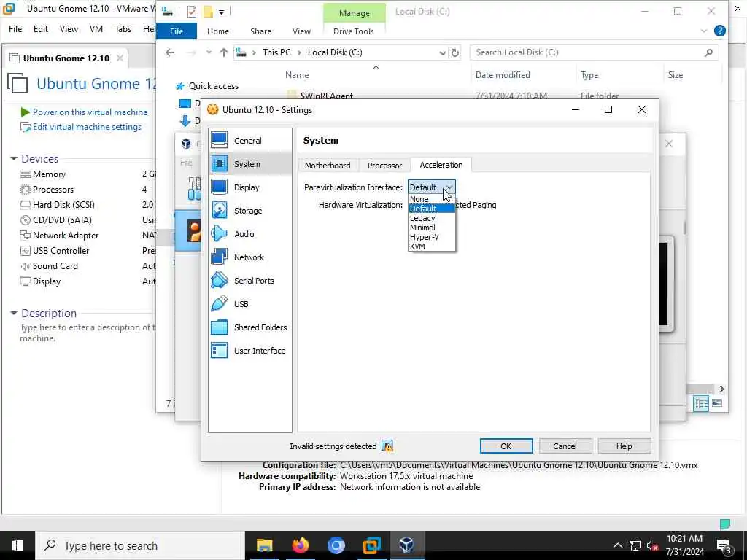The image size is (747, 560).
Task: Choose Hyper-V paravirtualization option
Action: click(x=432, y=237)
